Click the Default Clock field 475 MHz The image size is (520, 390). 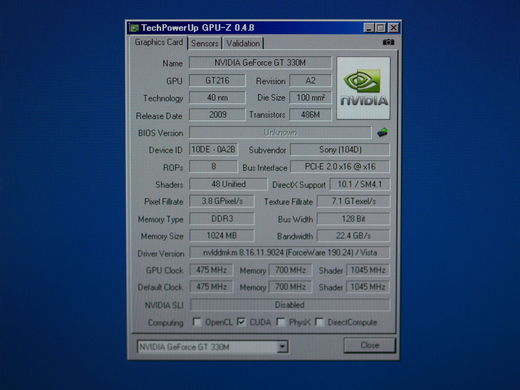point(211,287)
